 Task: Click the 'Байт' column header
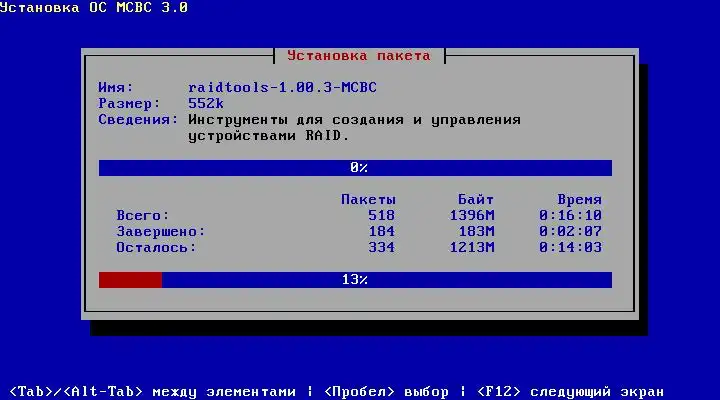[476, 199]
